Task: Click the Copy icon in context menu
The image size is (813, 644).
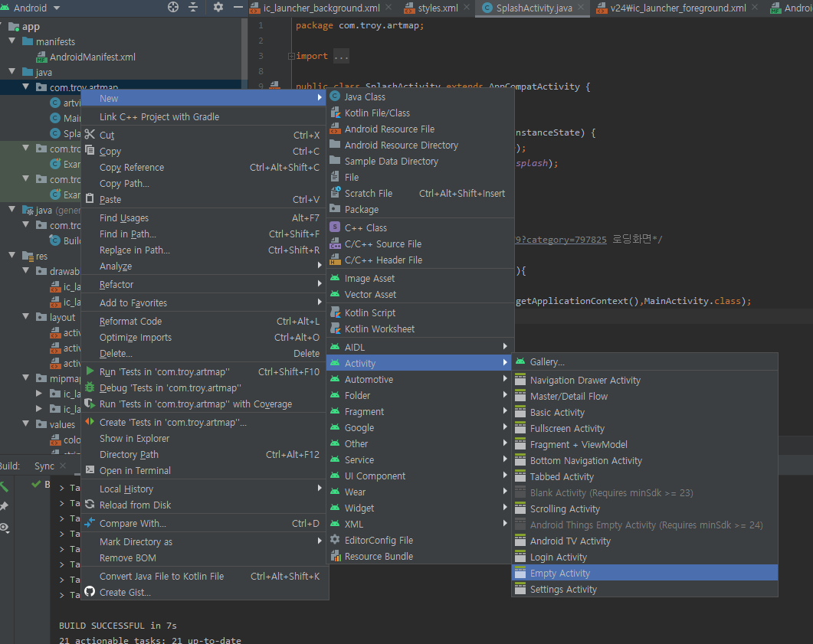Action: [90, 150]
